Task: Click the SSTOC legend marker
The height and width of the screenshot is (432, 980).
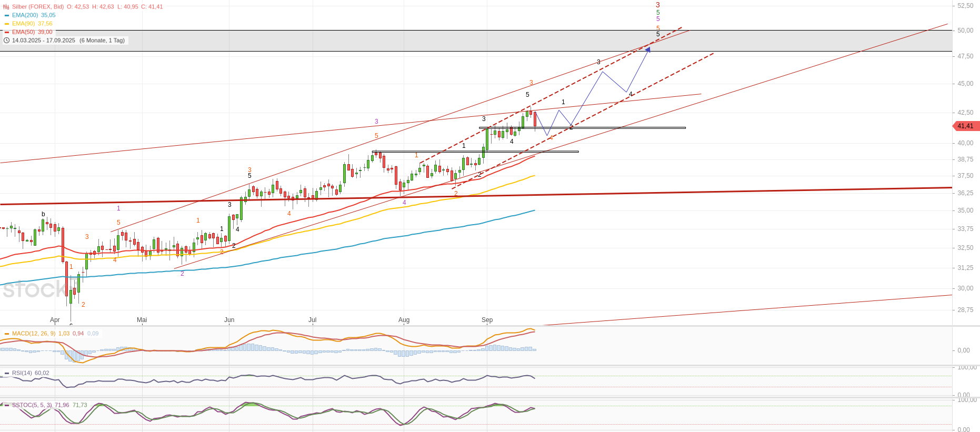Action: pyautogui.click(x=7, y=405)
